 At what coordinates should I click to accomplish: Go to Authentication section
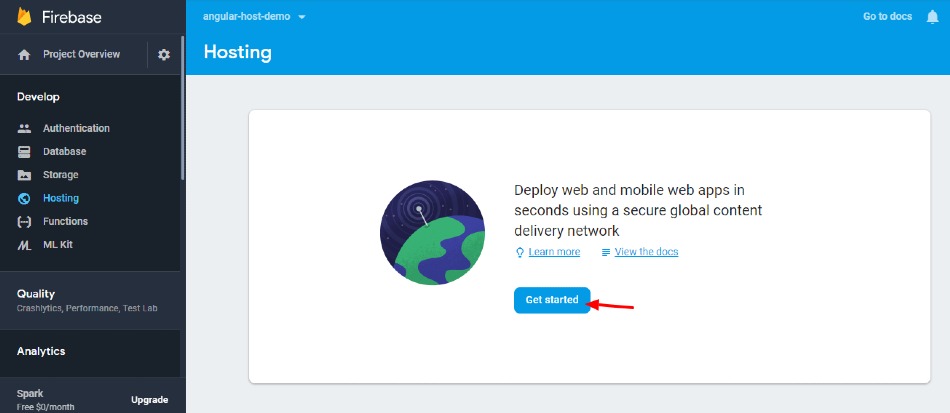[76, 128]
